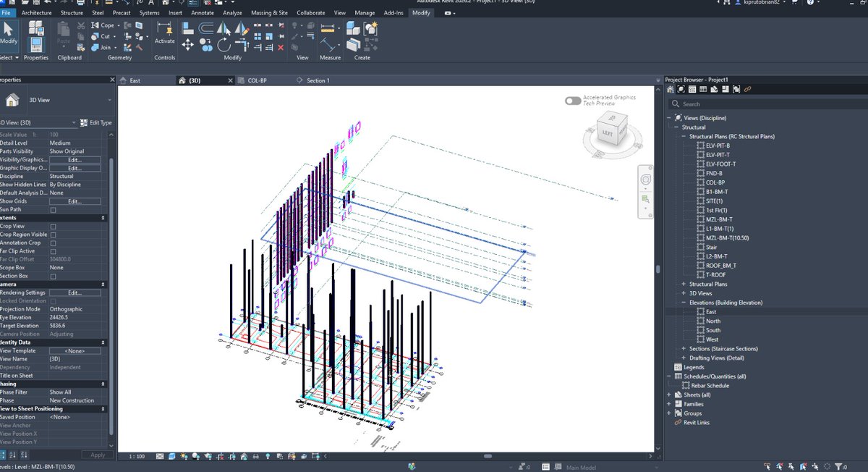Select the Move tool
The width and height of the screenshot is (868, 472).
tap(187, 45)
